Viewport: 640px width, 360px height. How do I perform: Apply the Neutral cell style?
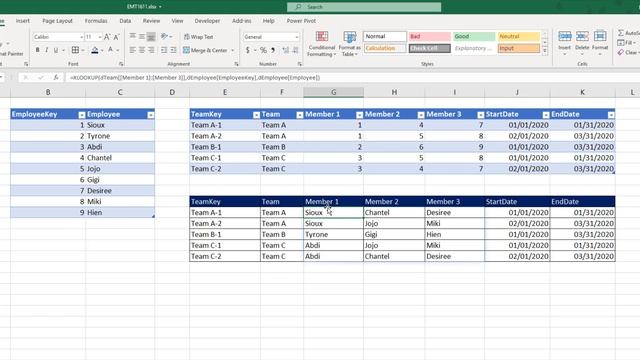tap(518, 36)
